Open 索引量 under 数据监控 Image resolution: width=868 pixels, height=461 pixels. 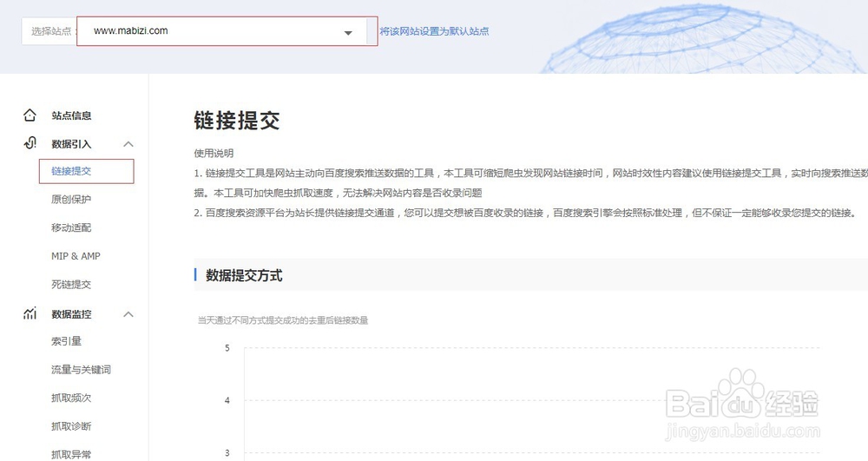(67, 341)
